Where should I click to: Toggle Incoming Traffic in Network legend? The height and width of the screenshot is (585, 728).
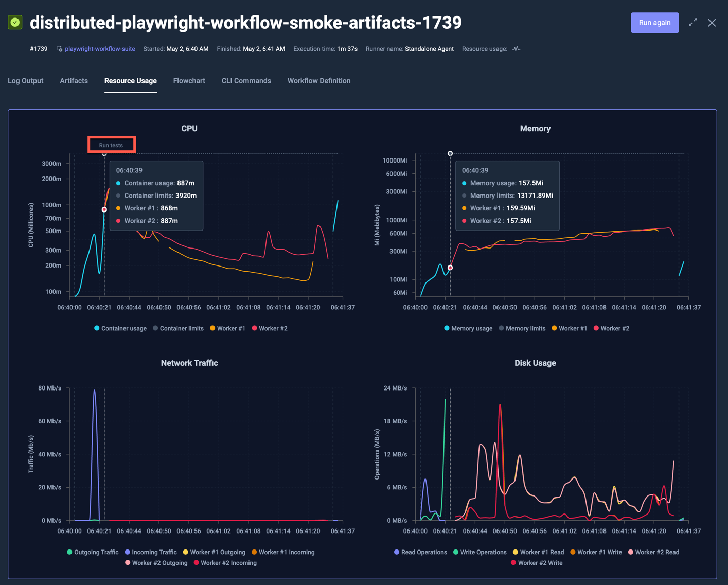(150, 552)
